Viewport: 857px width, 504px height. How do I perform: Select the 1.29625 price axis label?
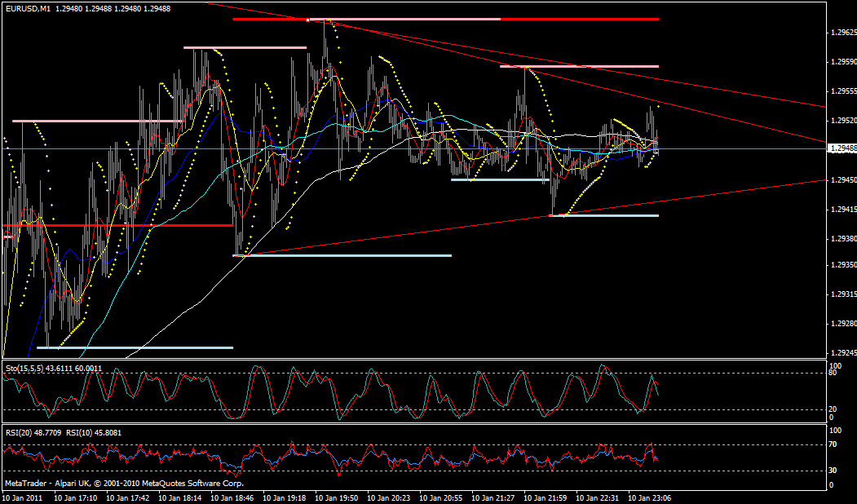[x=842, y=33]
